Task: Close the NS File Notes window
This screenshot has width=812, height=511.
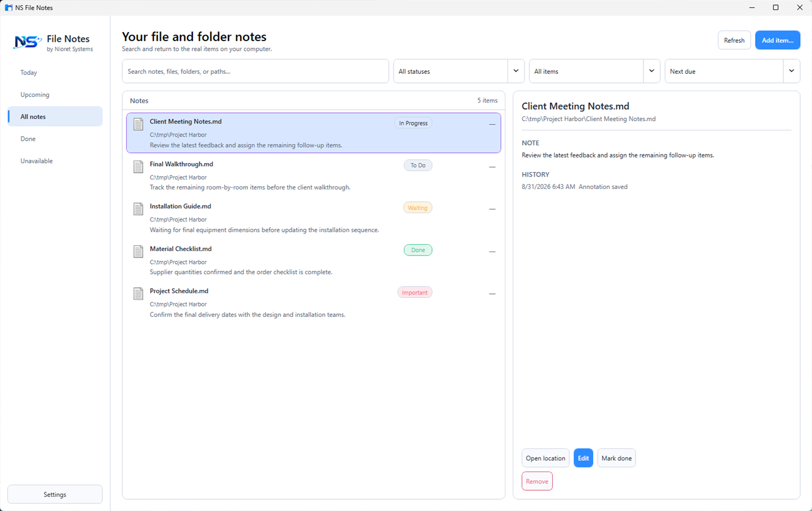Action: [x=800, y=7]
